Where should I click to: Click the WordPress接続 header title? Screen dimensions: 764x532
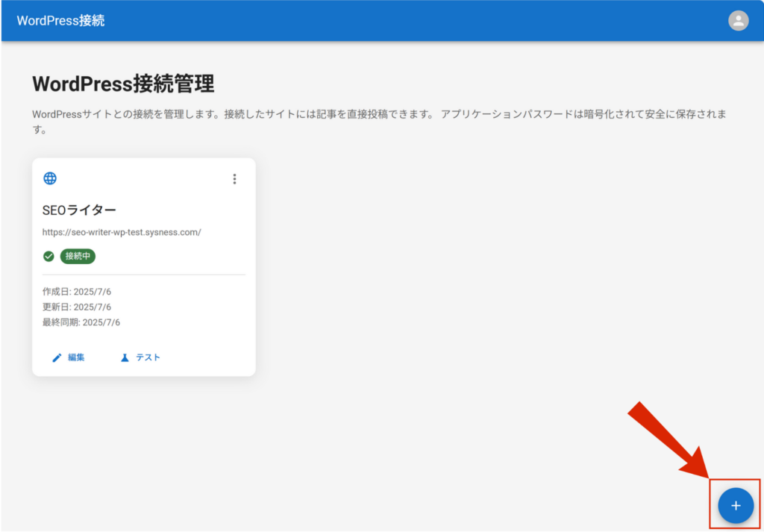click(60, 21)
